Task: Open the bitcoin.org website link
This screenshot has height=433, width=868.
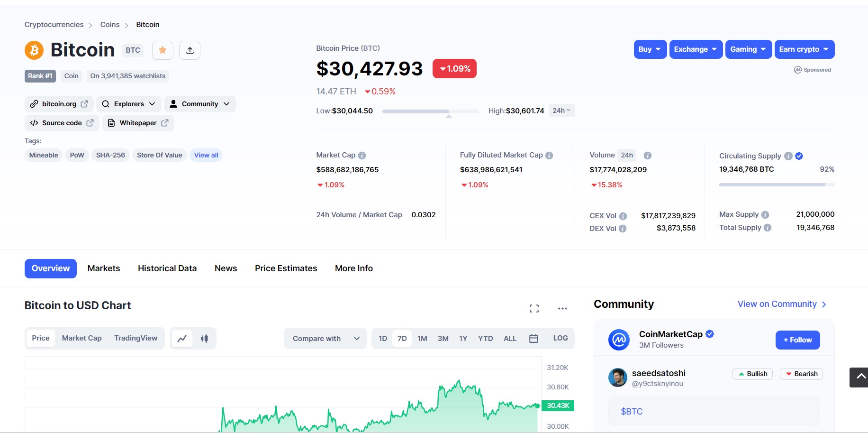Action: coord(59,104)
